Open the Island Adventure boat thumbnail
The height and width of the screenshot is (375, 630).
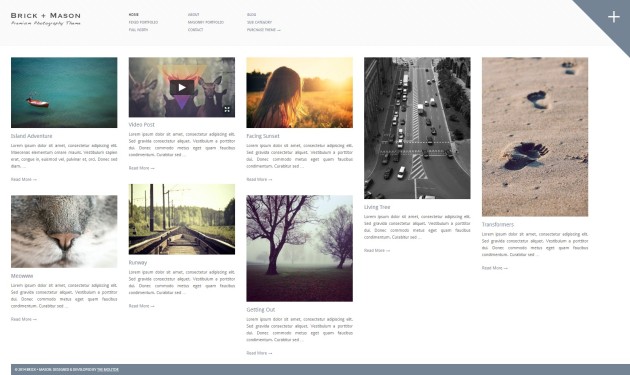[x=64, y=92]
